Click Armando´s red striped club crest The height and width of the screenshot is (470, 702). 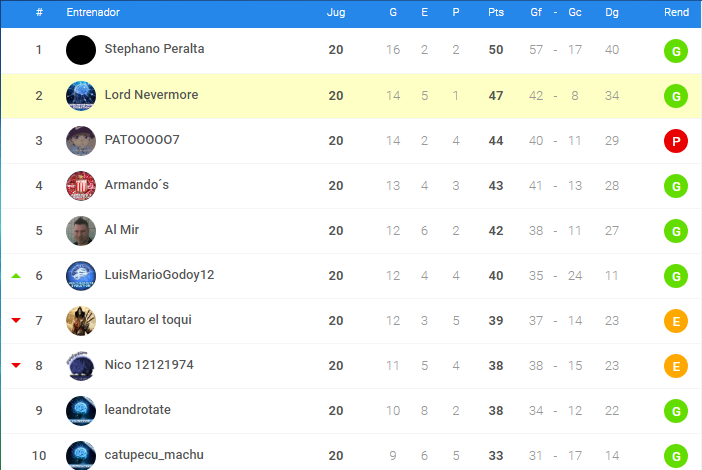click(81, 186)
